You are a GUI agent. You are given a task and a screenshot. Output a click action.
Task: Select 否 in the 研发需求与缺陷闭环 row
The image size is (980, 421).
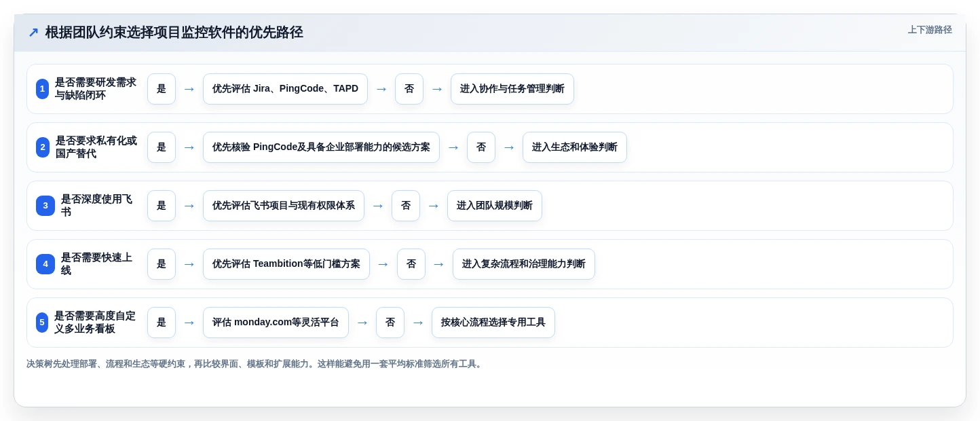coord(409,89)
